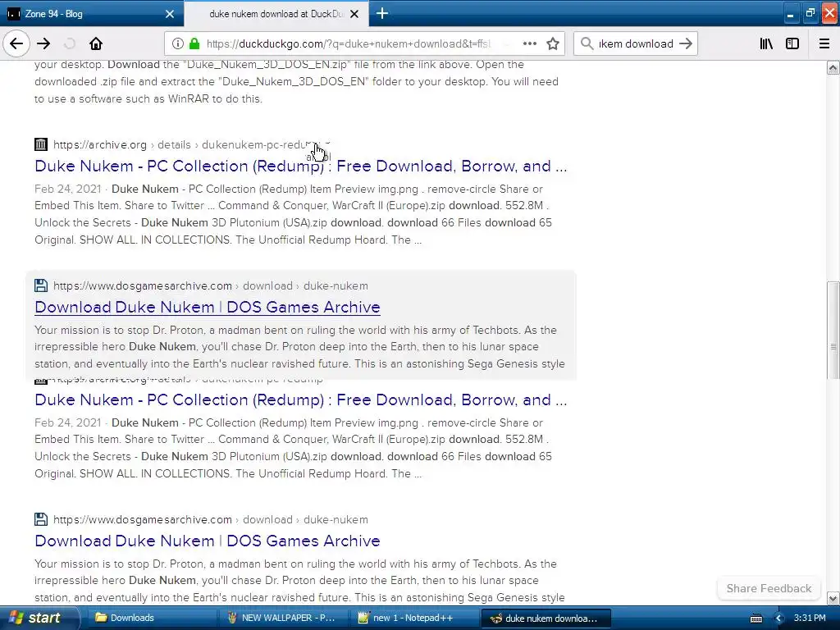Go forward using the forward arrow
The height and width of the screenshot is (630, 840).
43,43
